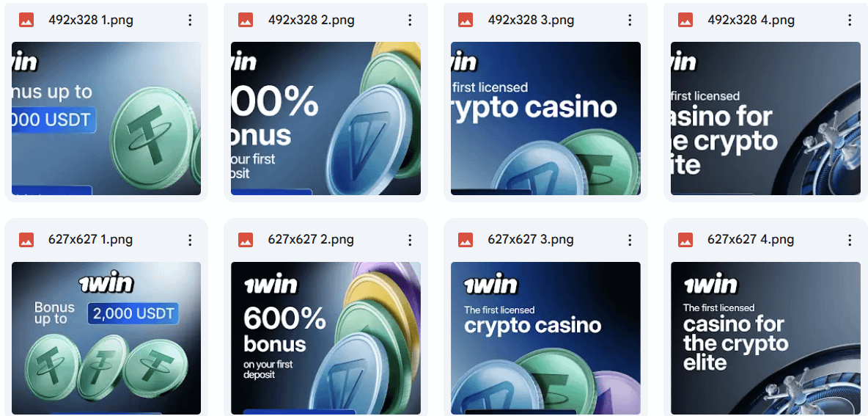Open crypto elite thumbnail of 492x328 4.png
This screenshot has height=416, width=868.
click(765, 119)
